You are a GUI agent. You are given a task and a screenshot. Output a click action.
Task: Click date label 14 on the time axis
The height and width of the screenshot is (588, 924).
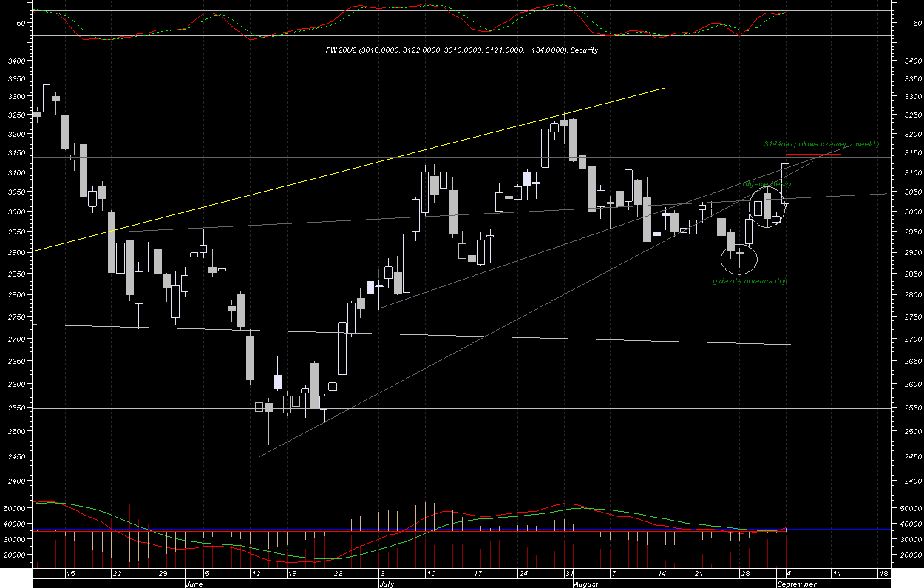point(661,573)
